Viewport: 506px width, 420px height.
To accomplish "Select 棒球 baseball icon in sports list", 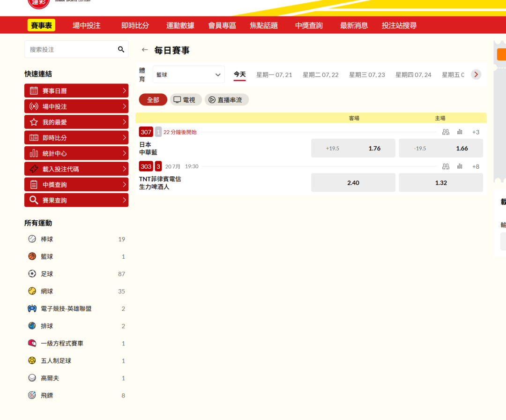I will (32, 239).
